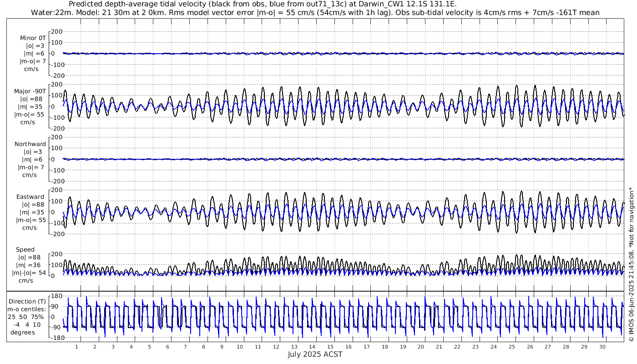This screenshot has width=637, height=364.
Task: Select the 'Eastward' panel label
Action: click(x=30, y=197)
